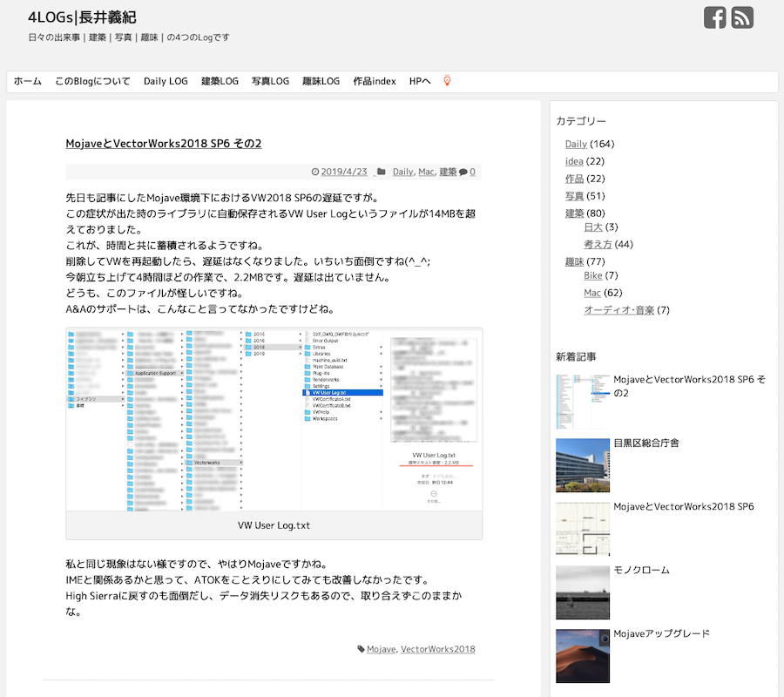784x697 pixels.
Task: Click the lightbulb icon in navigation
Action: (447, 80)
